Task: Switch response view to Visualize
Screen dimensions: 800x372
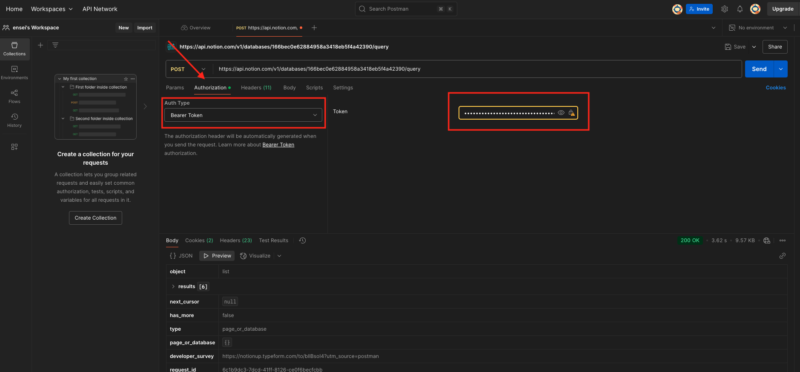Action: point(255,256)
